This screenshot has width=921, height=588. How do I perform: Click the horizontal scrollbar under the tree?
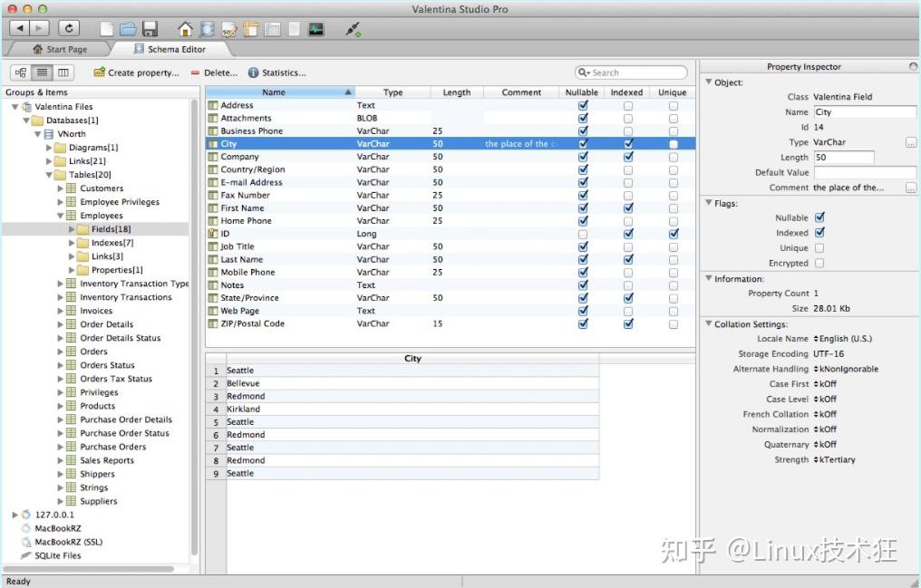pyautogui.click(x=89, y=569)
